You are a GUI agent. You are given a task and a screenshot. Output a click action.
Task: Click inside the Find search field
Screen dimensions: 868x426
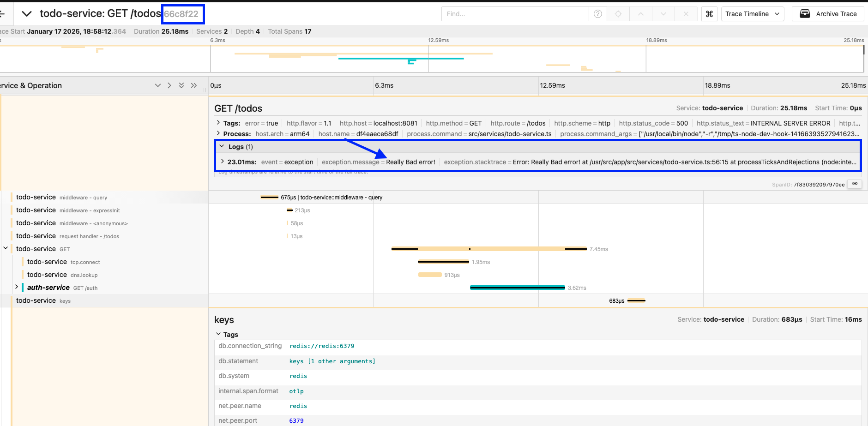[x=514, y=14]
